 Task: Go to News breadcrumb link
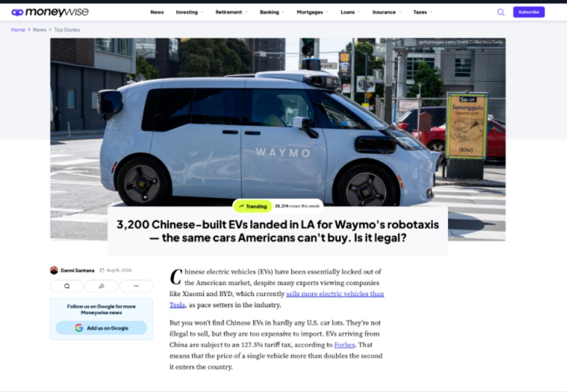tap(39, 30)
